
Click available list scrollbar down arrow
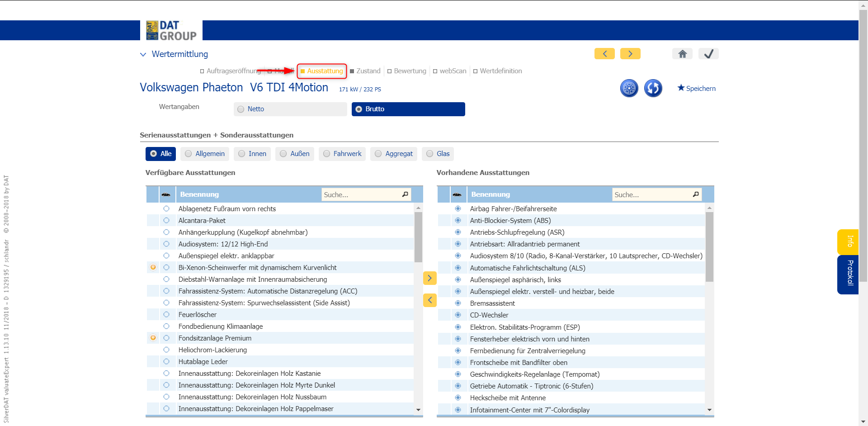coord(418,410)
